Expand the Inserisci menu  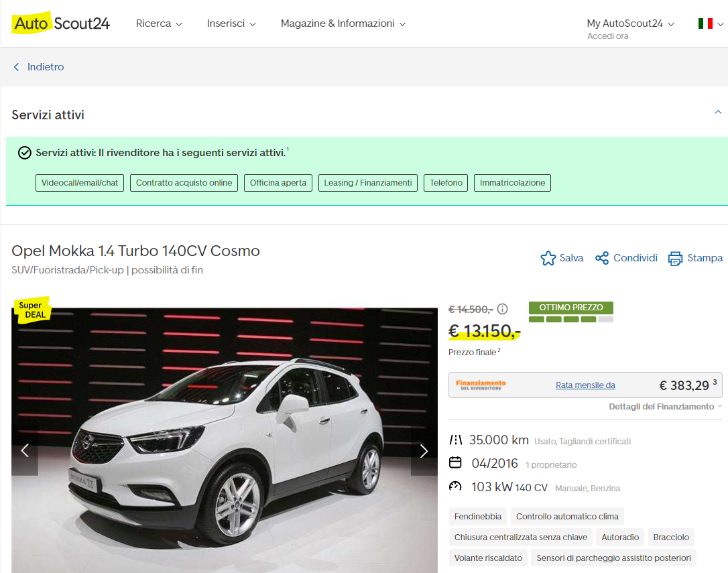click(x=231, y=23)
